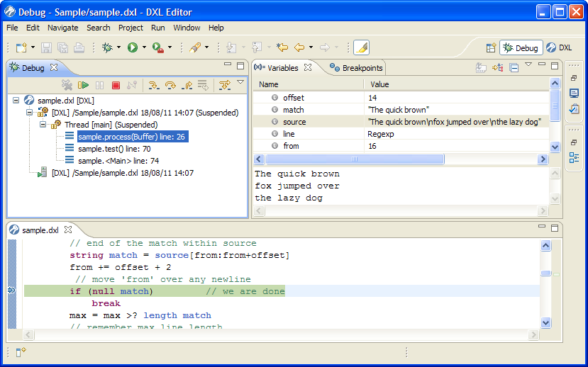The height and width of the screenshot is (367, 588).
Task: Open the Navigate menu
Action: pyautogui.click(x=62, y=28)
